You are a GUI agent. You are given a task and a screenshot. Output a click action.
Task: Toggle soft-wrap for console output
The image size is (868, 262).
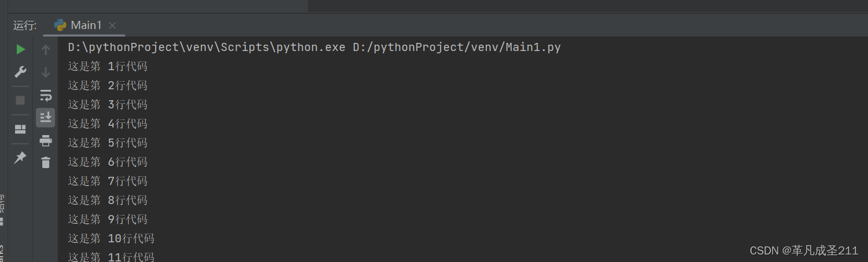(46, 95)
